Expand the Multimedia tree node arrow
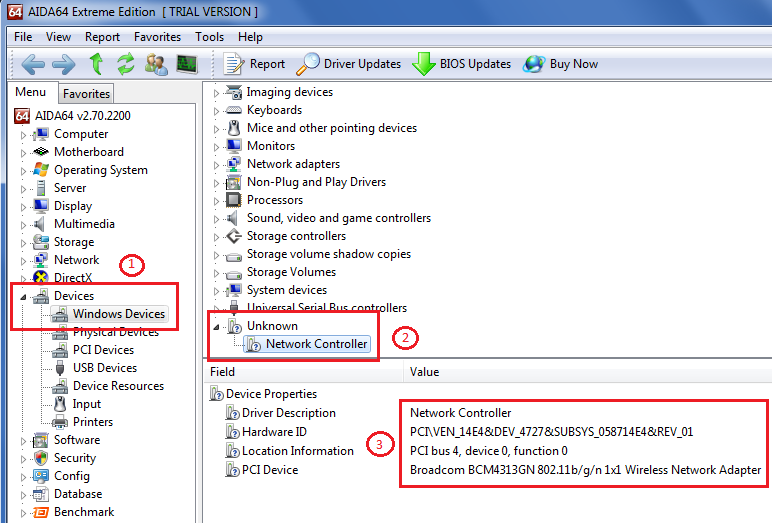 [23, 225]
